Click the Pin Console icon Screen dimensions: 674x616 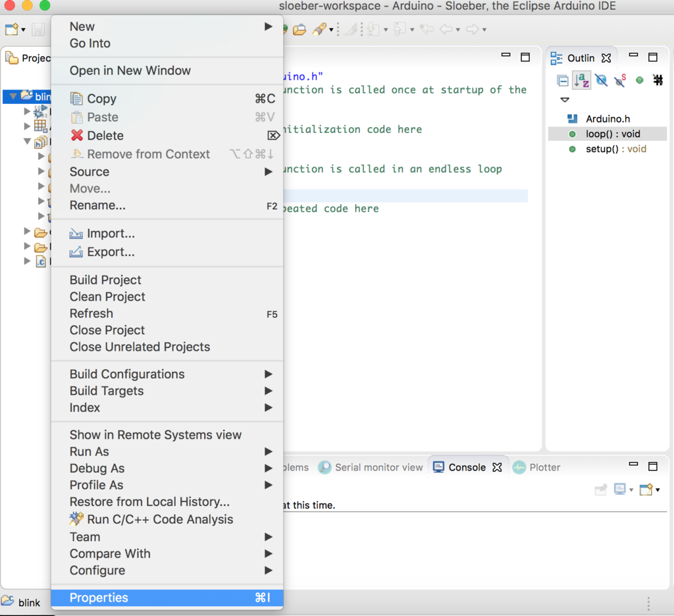pyautogui.click(x=601, y=490)
